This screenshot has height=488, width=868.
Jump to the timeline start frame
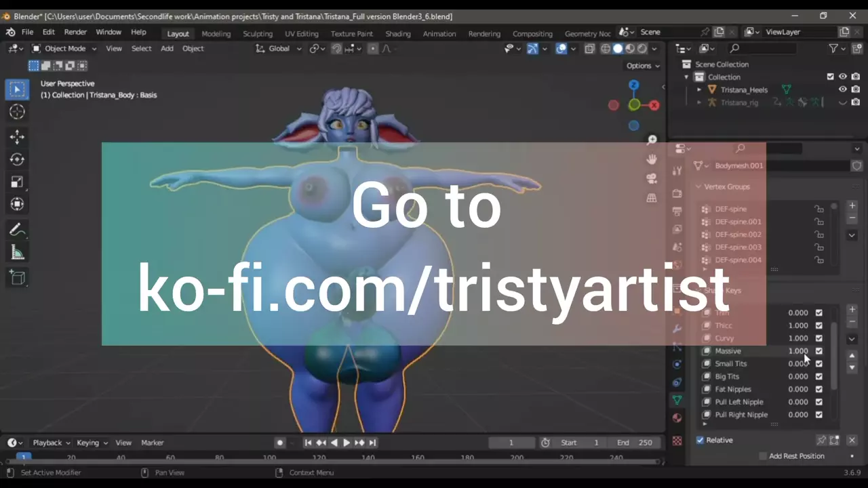(308, 443)
